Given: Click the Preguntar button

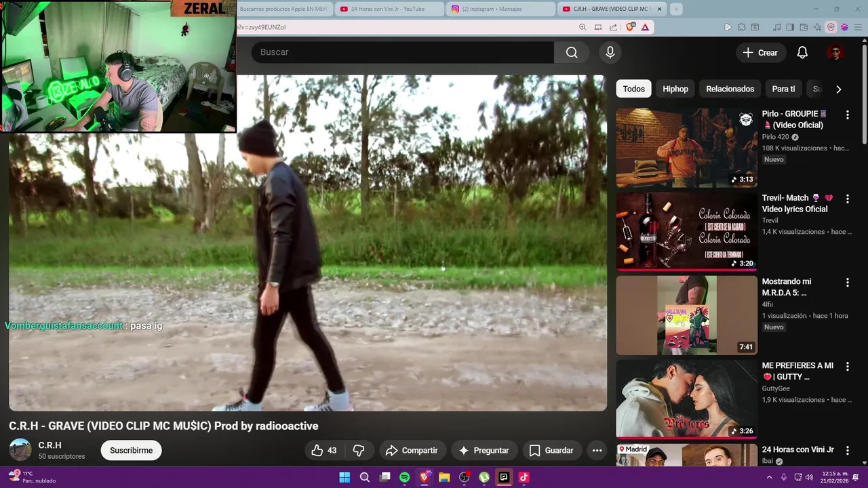Looking at the screenshot, I should coord(484,450).
